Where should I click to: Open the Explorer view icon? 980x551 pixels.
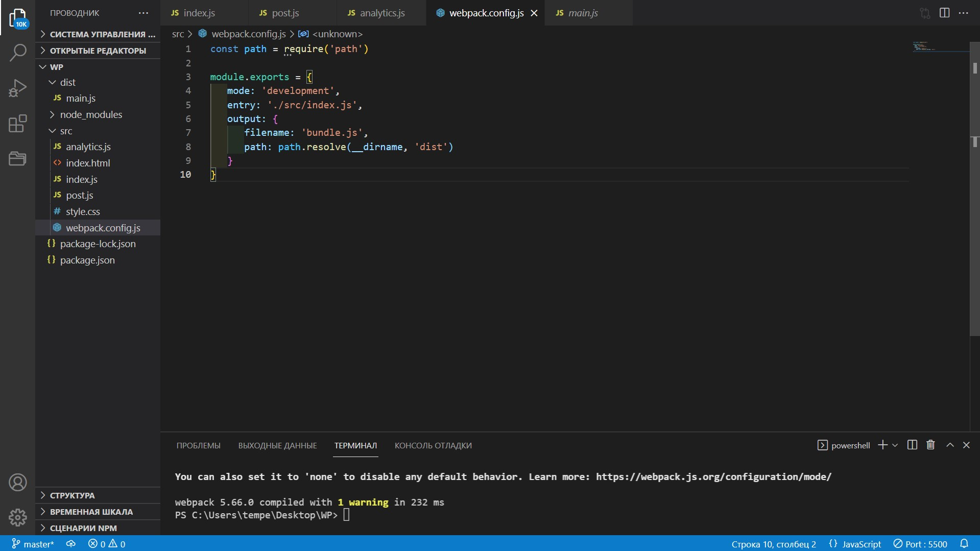point(18,18)
